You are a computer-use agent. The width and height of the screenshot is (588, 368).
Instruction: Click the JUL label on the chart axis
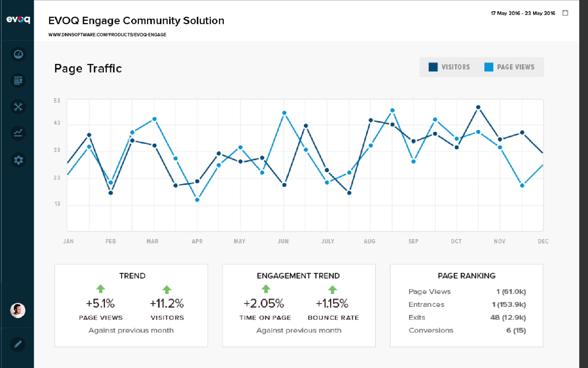pyautogui.click(x=328, y=241)
